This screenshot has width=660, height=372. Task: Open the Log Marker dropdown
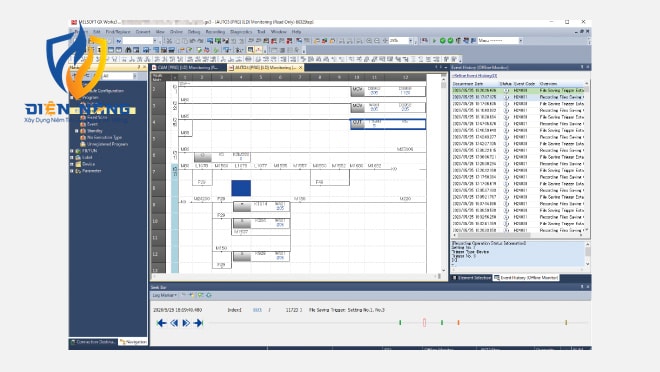tap(165, 295)
